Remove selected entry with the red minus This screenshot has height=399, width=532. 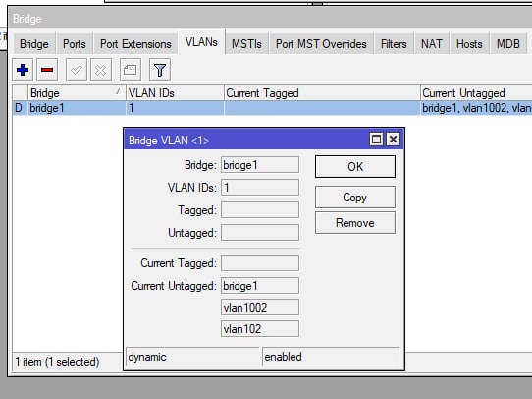47,70
